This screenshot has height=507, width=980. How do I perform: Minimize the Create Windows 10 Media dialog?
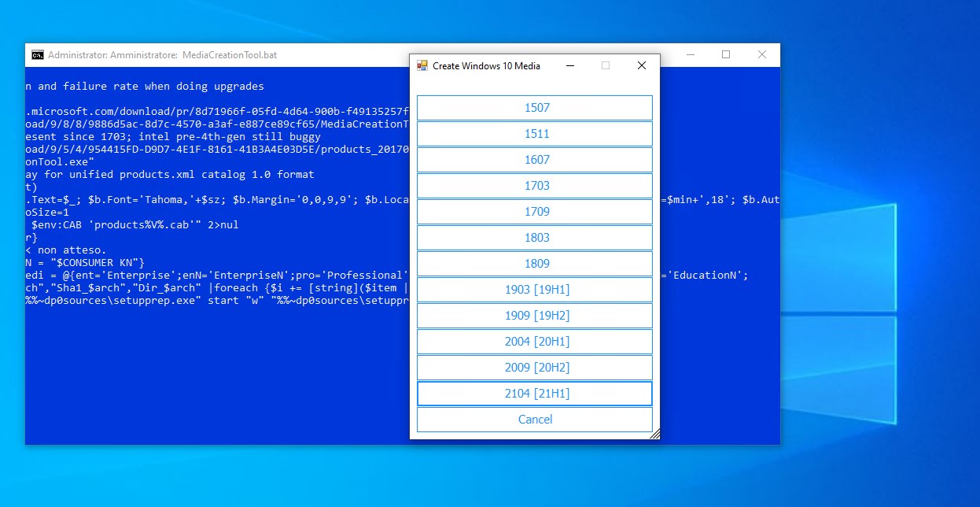point(569,66)
